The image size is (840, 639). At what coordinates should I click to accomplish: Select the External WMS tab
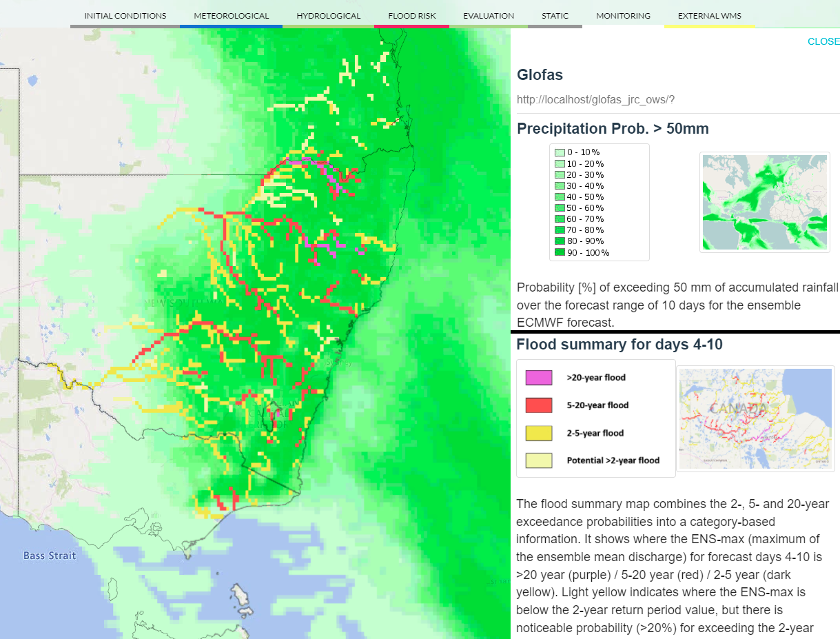click(709, 15)
